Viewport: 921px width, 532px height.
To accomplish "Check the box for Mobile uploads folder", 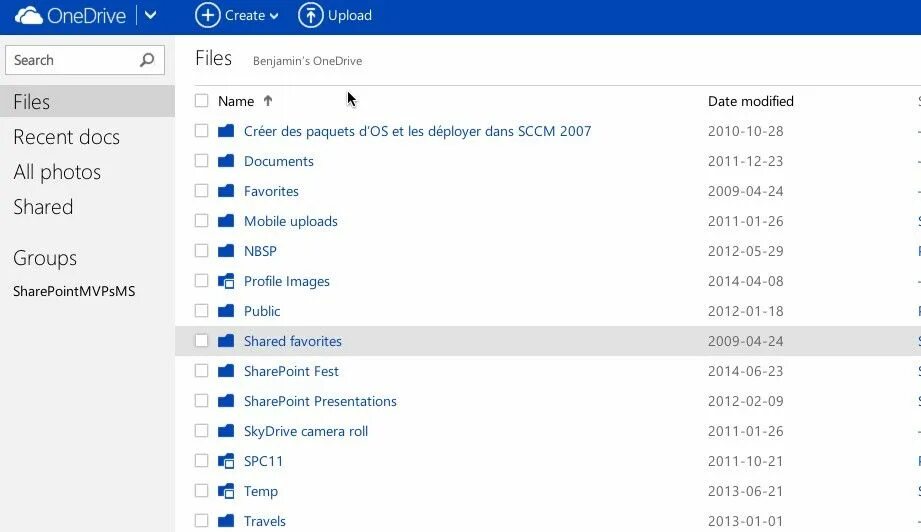I will (201, 220).
